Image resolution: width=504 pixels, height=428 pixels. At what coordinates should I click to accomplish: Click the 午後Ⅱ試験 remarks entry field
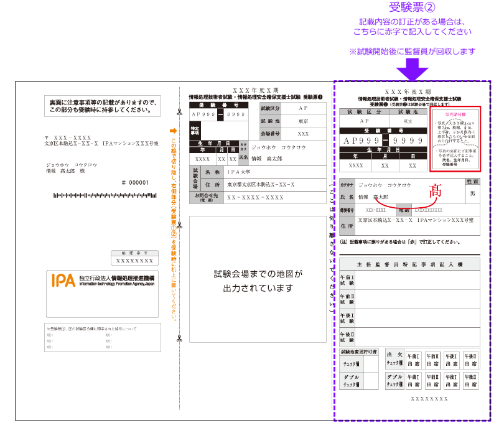click(421, 336)
